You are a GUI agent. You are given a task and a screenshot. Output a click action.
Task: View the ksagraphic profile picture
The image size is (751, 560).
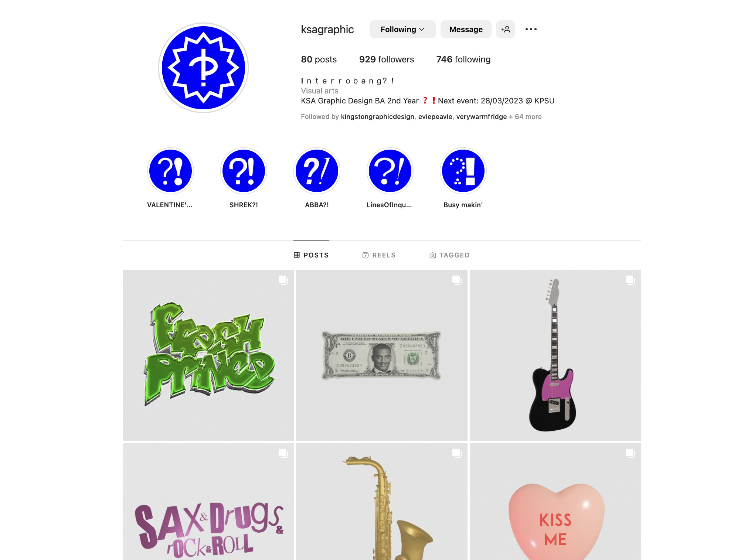point(203,68)
